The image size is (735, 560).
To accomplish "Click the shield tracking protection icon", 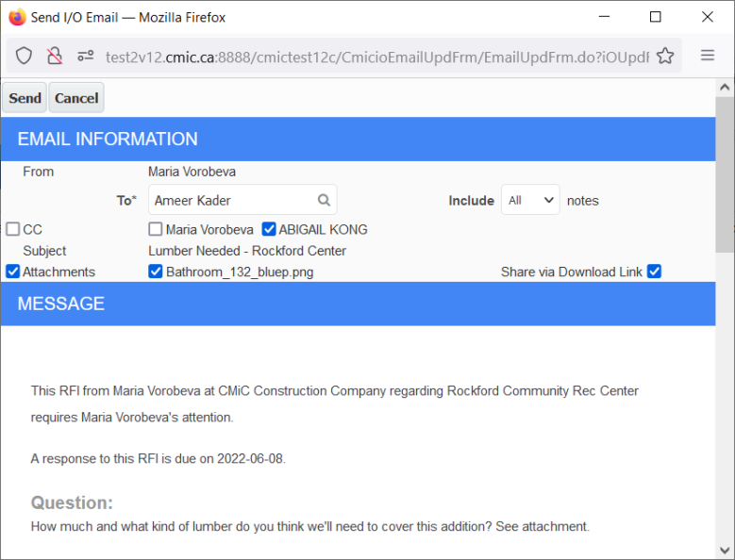I will click(24, 56).
